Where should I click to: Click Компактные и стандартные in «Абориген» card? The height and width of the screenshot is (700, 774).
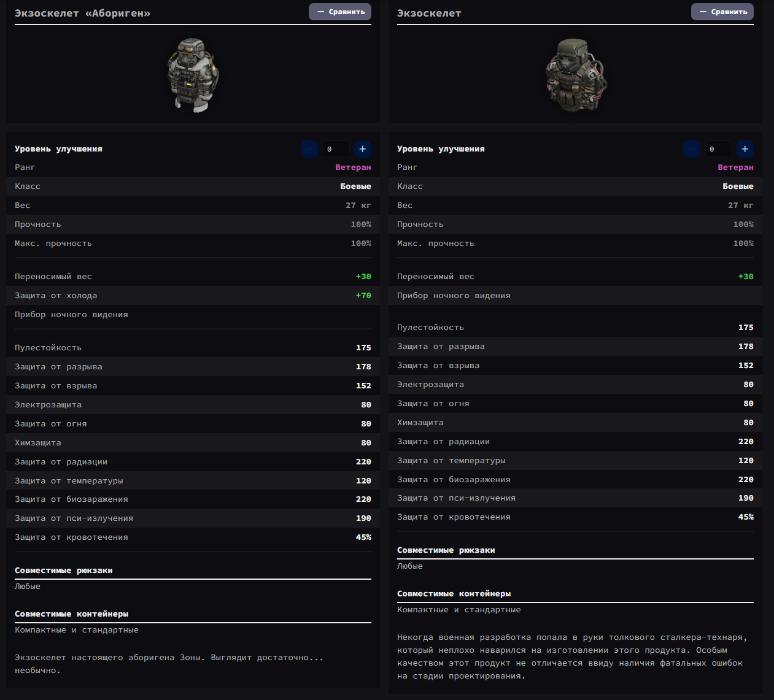(77, 630)
